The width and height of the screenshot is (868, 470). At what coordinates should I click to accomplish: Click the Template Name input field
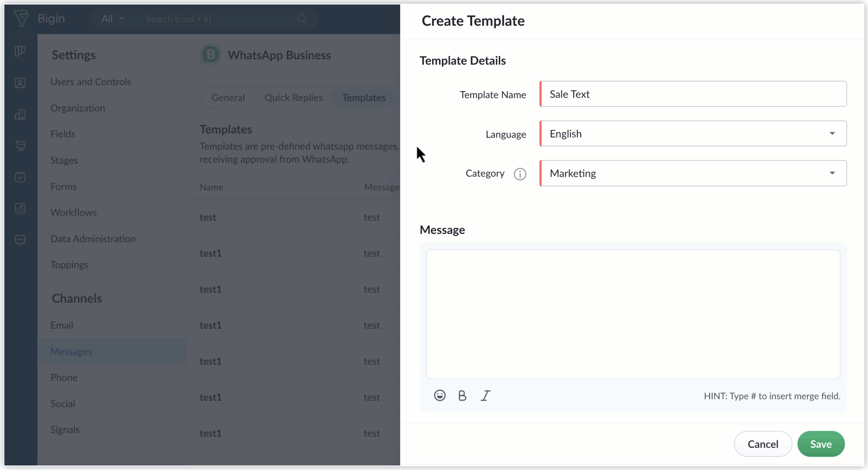pyautogui.click(x=693, y=94)
